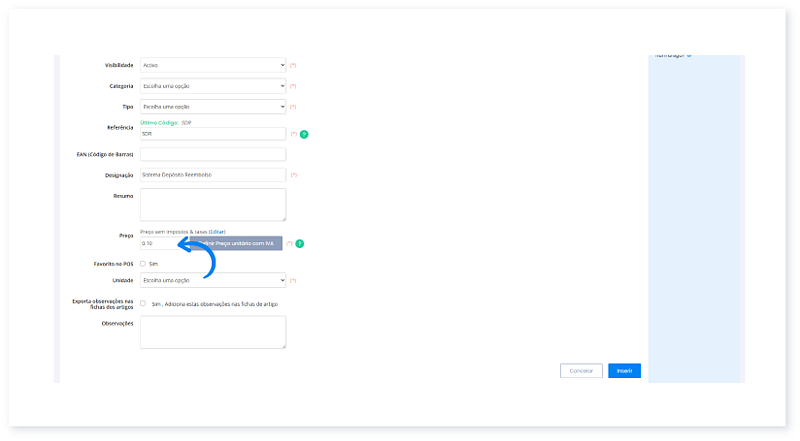
Task: Open the Visibilidade dropdown
Action: point(213,65)
